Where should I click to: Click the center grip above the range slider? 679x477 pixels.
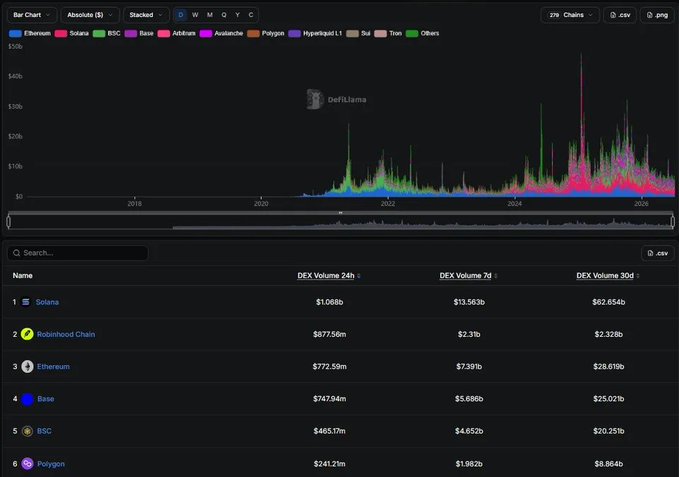tap(340, 213)
